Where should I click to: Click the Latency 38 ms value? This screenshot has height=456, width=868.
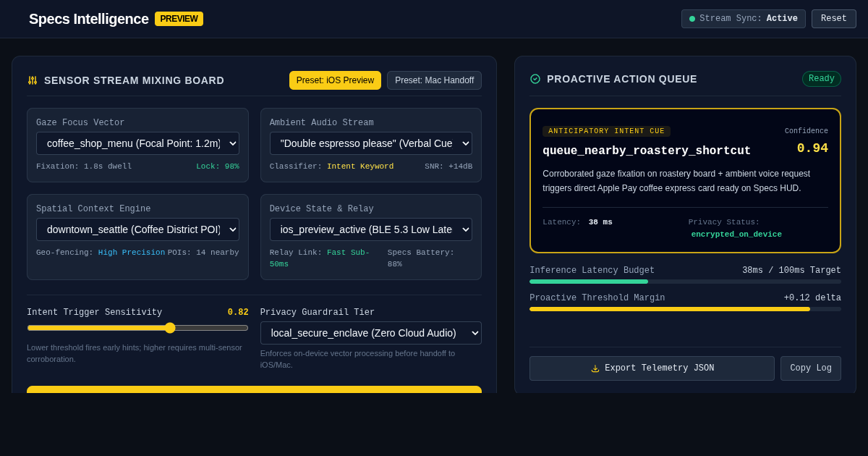(x=600, y=222)
